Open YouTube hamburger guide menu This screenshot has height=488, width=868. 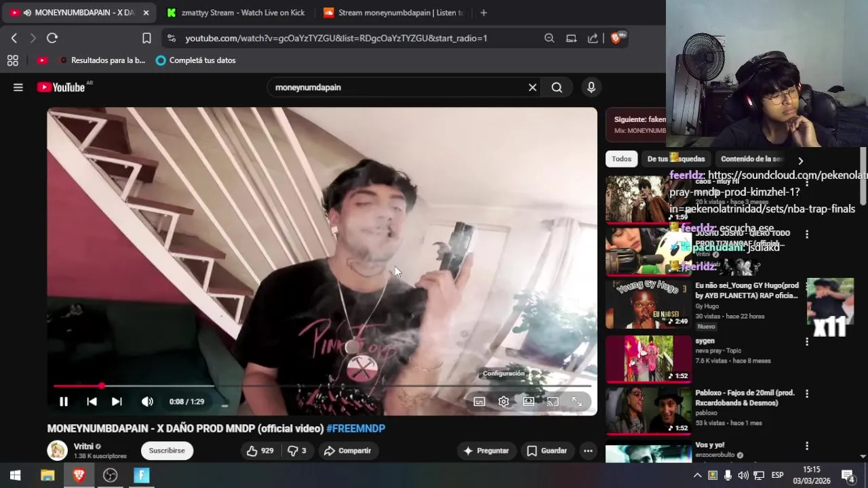(18, 87)
